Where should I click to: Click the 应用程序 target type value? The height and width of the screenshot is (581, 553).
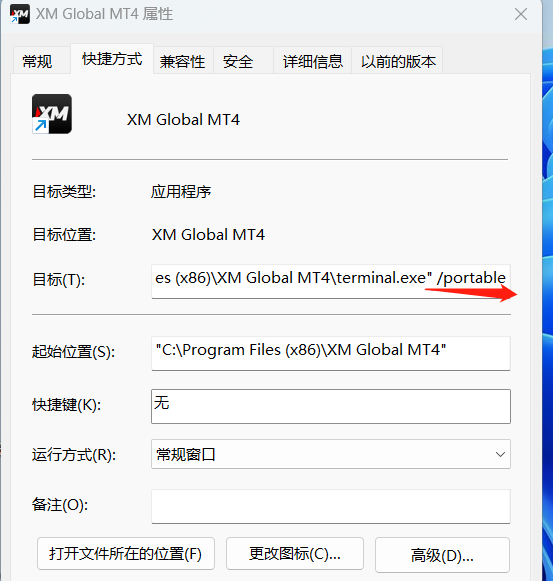(x=181, y=192)
